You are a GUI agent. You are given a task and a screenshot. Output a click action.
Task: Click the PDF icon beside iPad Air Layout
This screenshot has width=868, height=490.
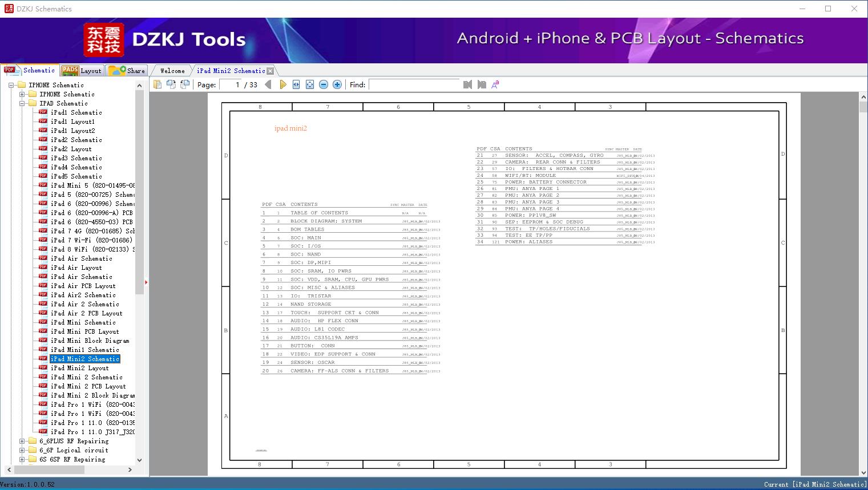[43, 268]
